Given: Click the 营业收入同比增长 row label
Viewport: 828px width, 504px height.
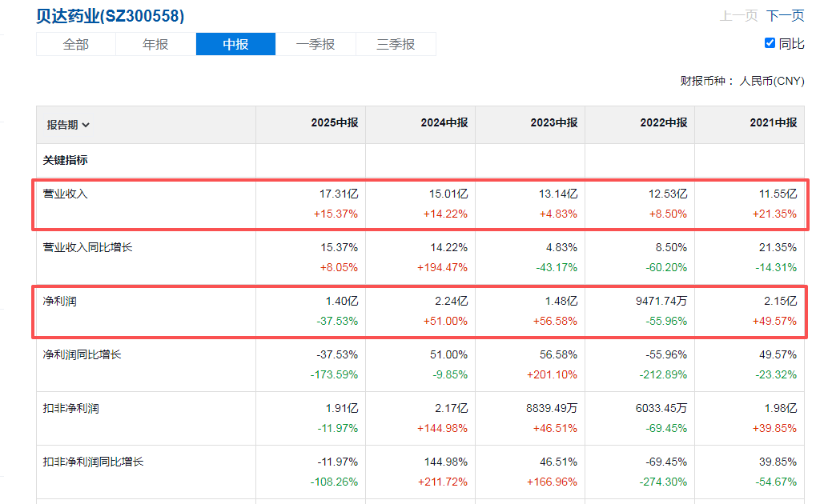Looking at the screenshot, I should click(x=88, y=247).
